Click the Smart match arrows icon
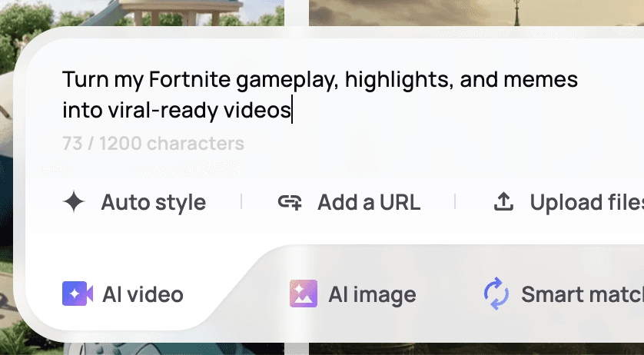The width and height of the screenshot is (644, 355). click(496, 294)
